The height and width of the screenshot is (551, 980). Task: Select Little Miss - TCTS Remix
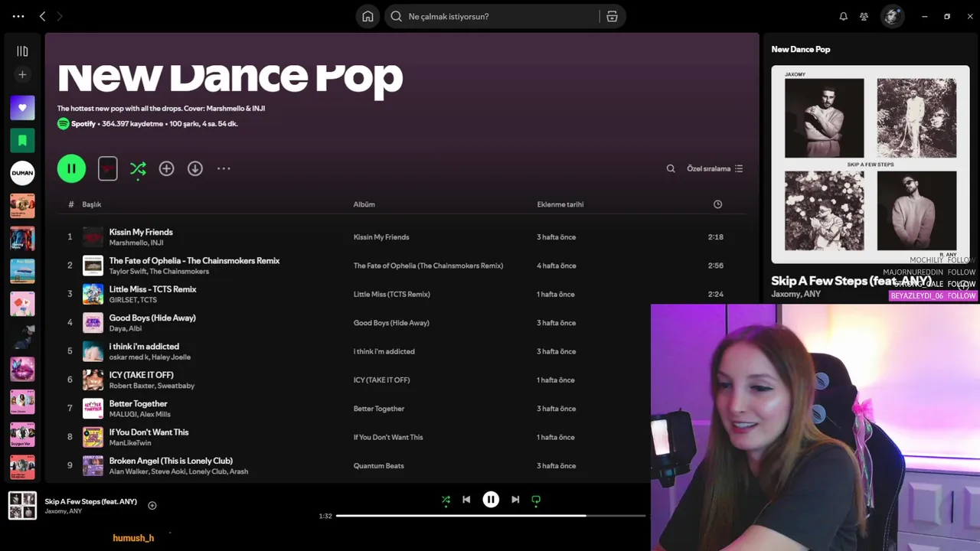pyautogui.click(x=152, y=289)
